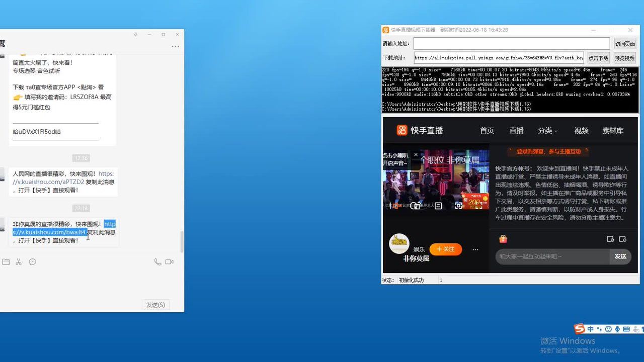Click the danmaku block icon above chat input
Viewport: 644px width, 362px height.
[x=610, y=239]
